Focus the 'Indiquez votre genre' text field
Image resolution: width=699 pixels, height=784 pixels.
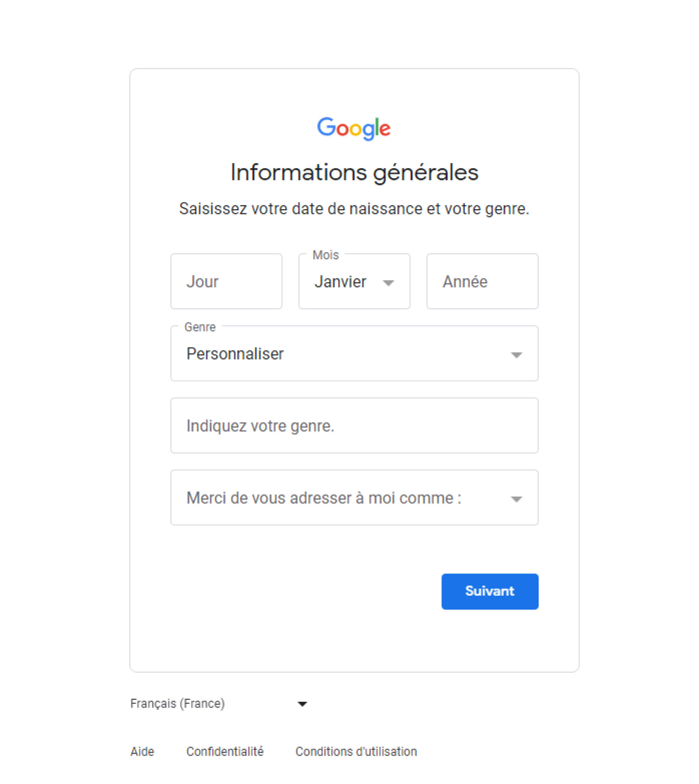coord(354,425)
